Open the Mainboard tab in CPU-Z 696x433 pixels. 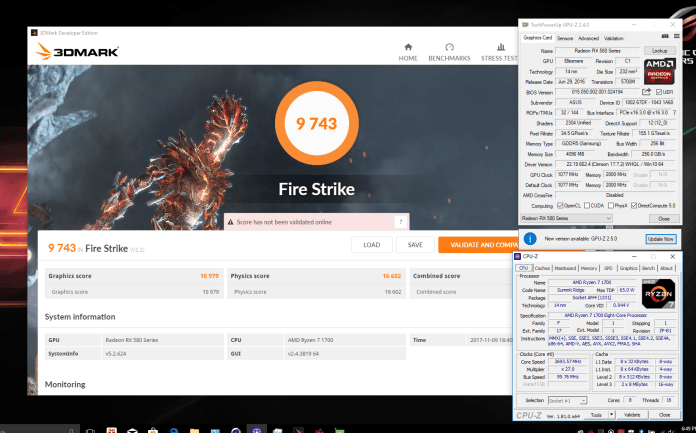pyautogui.click(x=565, y=268)
